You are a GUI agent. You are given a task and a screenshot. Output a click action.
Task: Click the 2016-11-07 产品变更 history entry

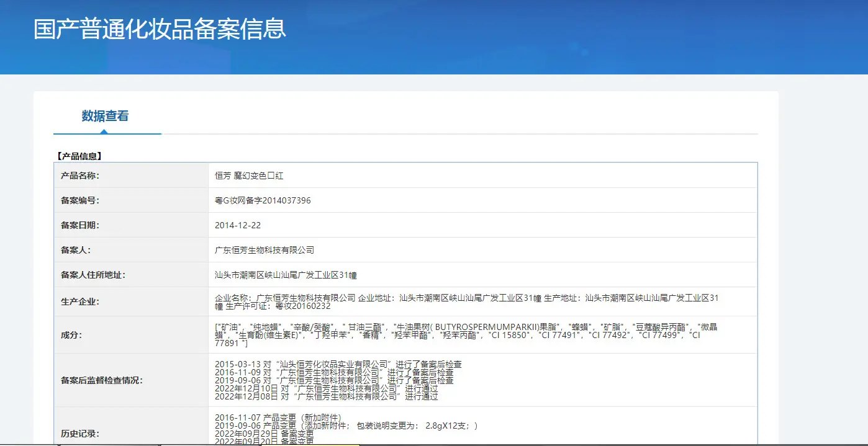[x=278, y=417]
